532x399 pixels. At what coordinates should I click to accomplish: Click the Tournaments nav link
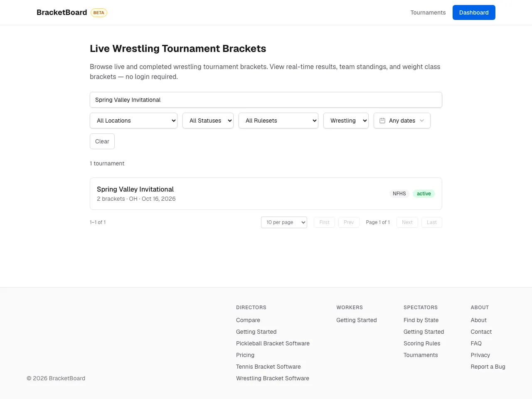click(x=428, y=12)
